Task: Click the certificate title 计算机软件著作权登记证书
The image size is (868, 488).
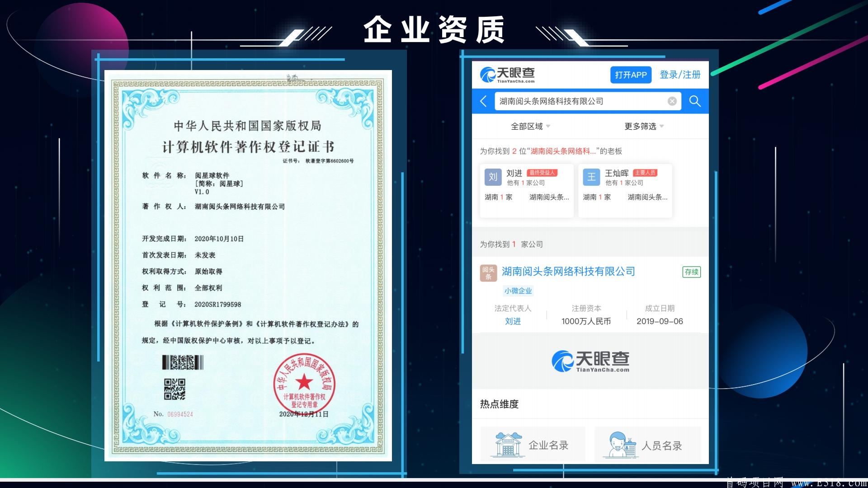Action: 248,147
